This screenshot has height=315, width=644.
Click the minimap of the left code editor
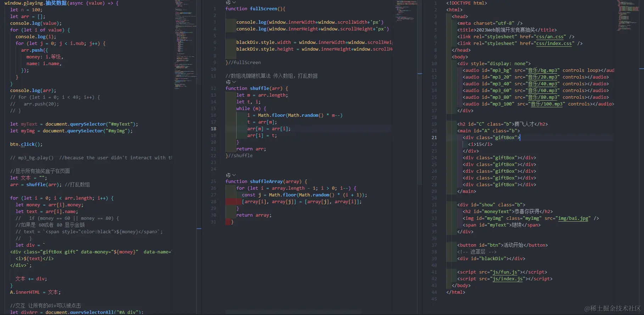[185, 44]
